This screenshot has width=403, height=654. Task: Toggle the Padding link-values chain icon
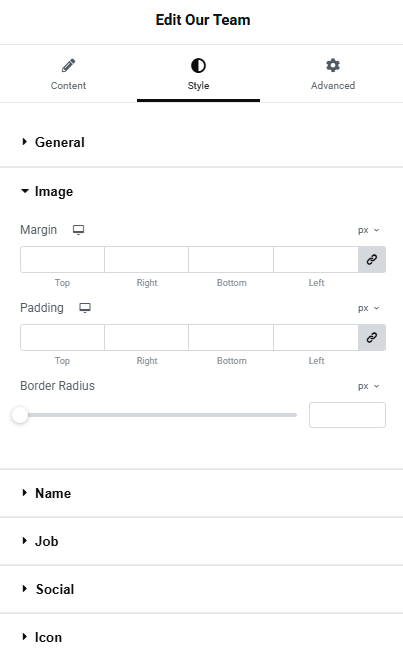coord(372,337)
